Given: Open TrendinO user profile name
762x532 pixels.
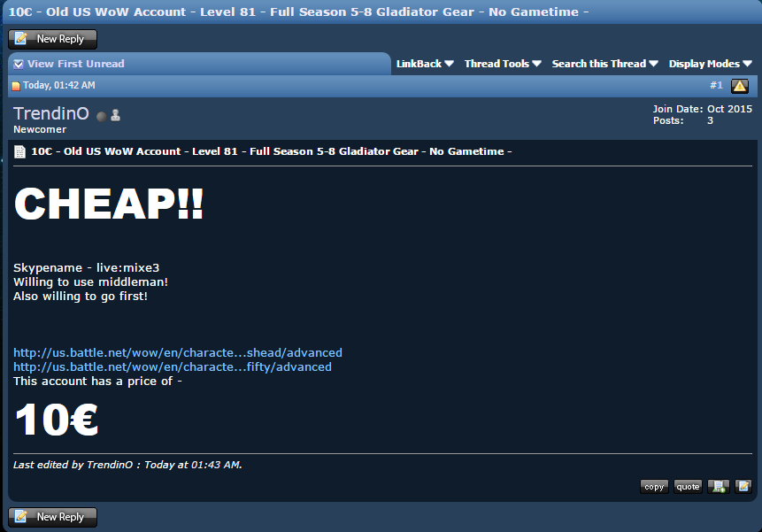Looking at the screenshot, I should [x=51, y=113].
